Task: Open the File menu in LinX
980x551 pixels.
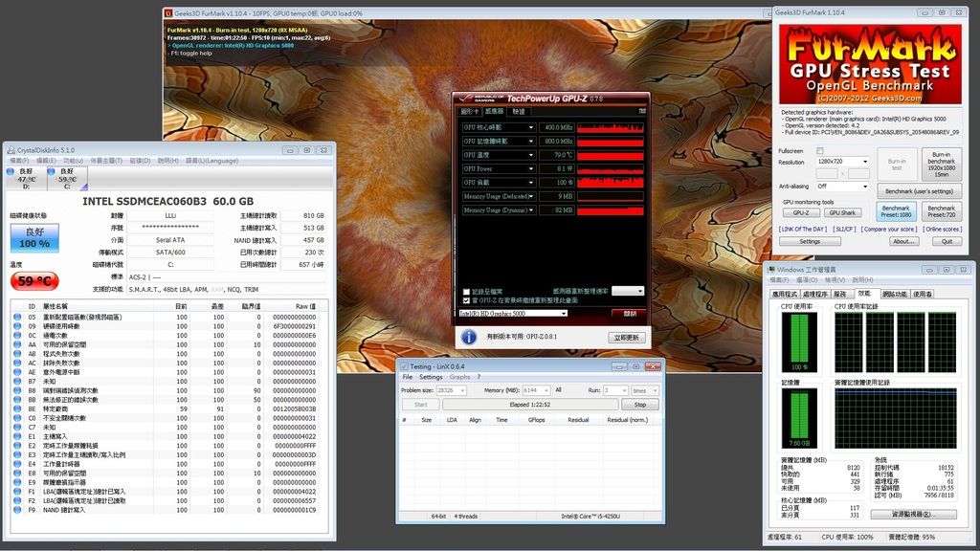Action: pos(408,377)
